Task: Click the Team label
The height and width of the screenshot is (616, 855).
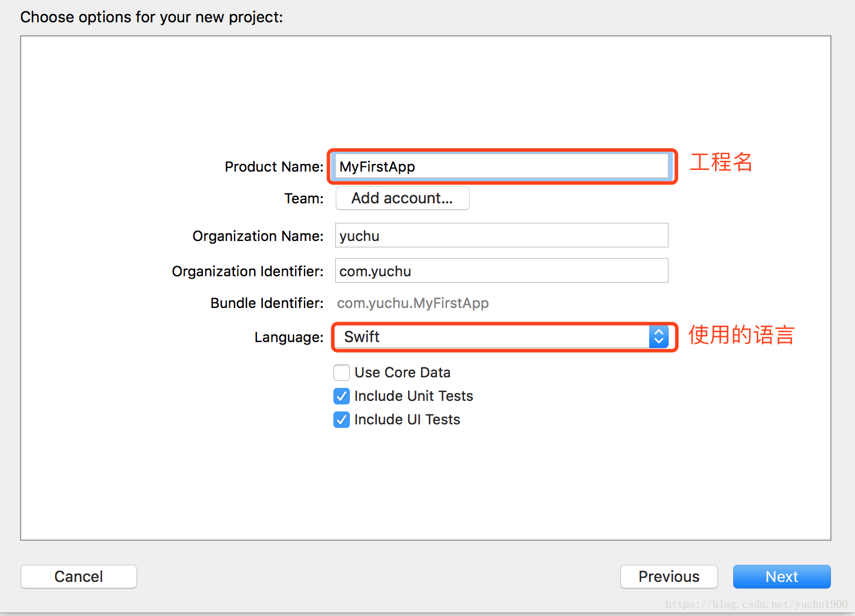Action: tap(304, 199)
